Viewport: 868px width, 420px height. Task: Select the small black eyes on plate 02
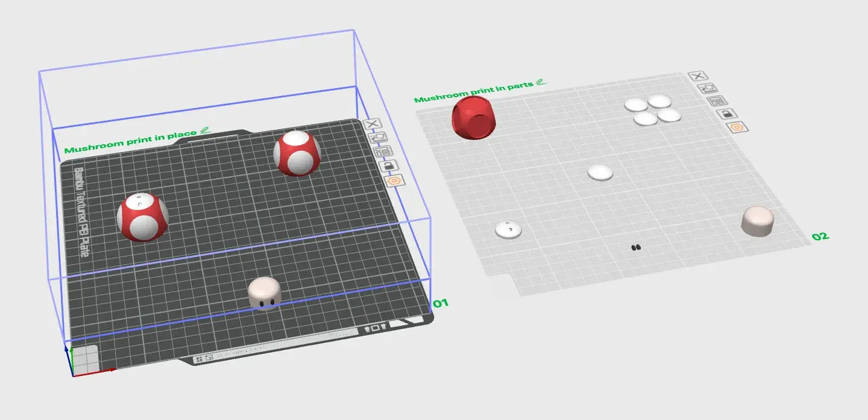(x=636, y=247)
